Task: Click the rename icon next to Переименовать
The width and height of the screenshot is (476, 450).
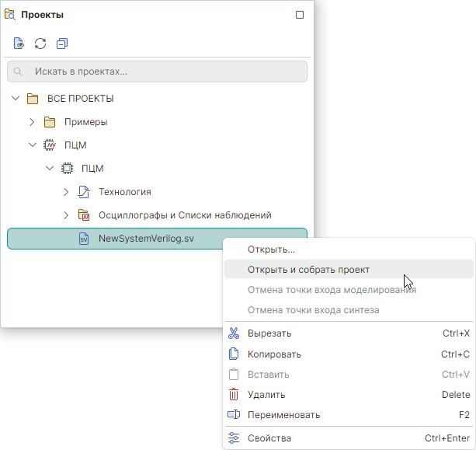Action: (233, 415)
